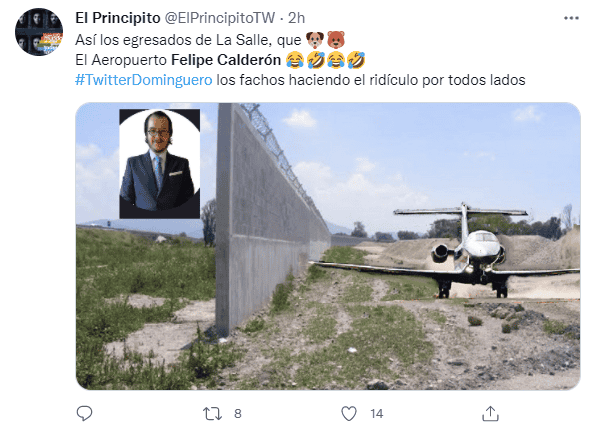
Task: Follow the #TwitterDominguero hashtag
Action: pyautogui.click(x=144, y=80)
